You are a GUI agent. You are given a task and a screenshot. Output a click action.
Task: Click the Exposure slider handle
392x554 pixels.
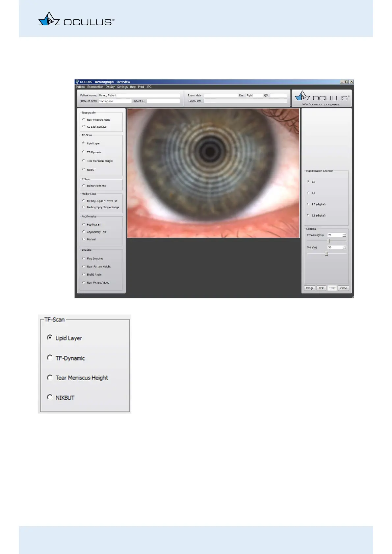[x=328, y=241]
